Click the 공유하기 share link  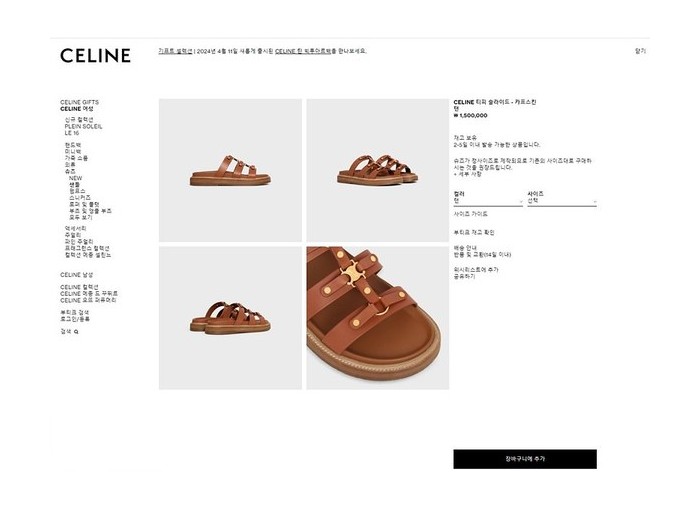(464, 276)
